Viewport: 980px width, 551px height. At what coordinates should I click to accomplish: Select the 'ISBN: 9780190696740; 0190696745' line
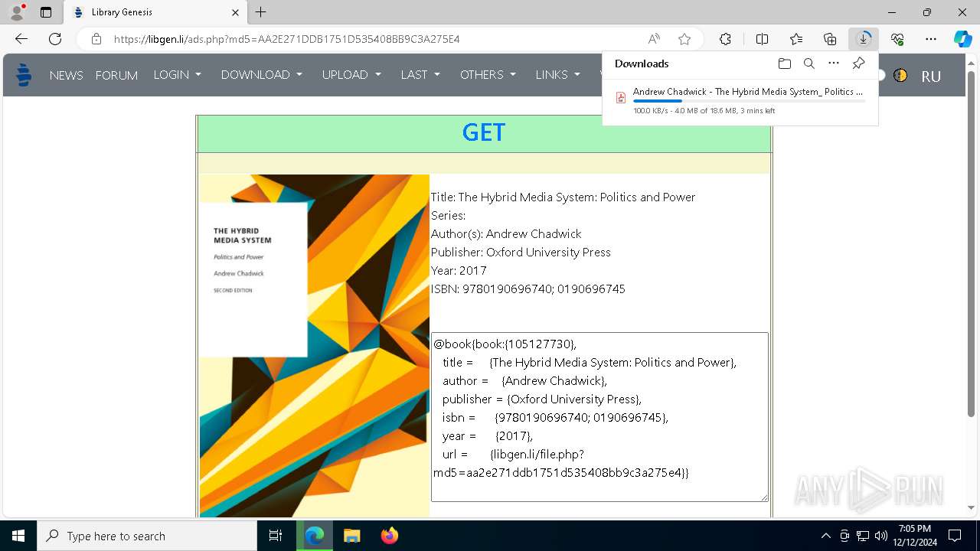[528, 289]
